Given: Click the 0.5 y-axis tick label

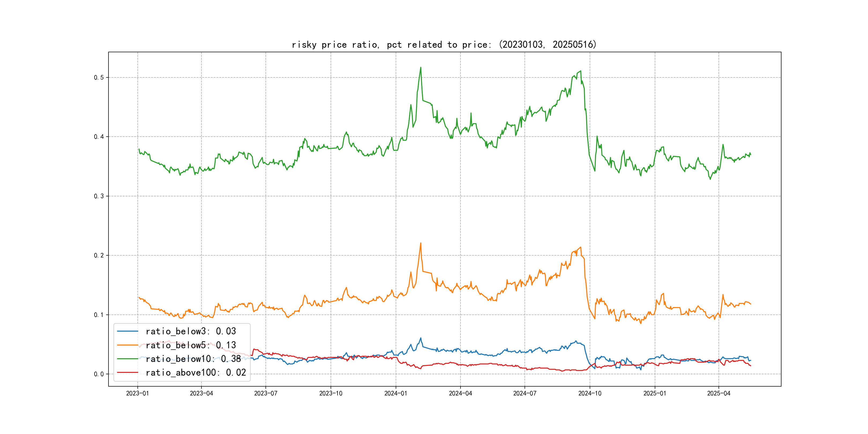Looking at the screenshot, I should coord(99,77).
